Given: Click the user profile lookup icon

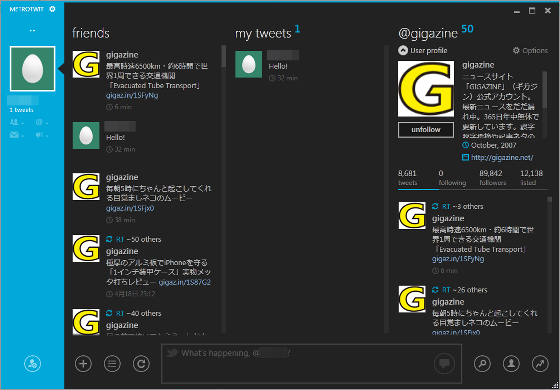Looking at the screenshot, I should 511,364.
